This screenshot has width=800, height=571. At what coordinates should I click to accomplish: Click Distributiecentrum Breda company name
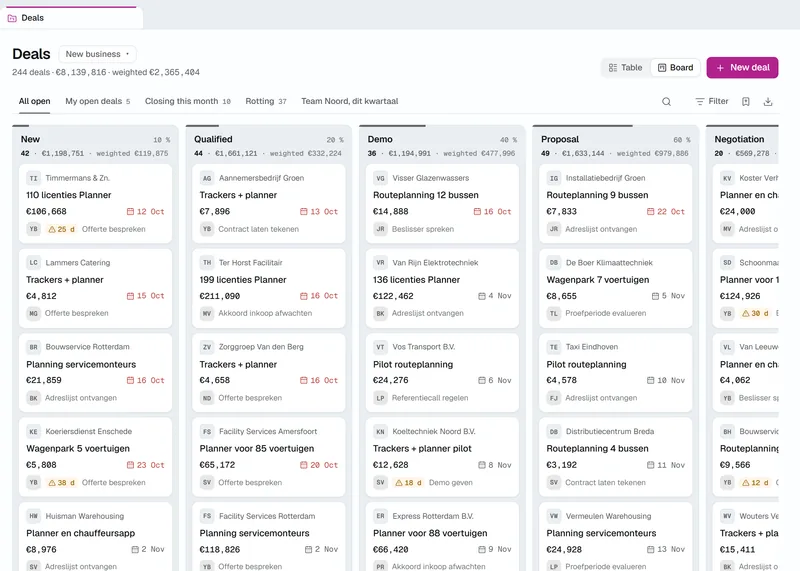click(x=610, y=432)
